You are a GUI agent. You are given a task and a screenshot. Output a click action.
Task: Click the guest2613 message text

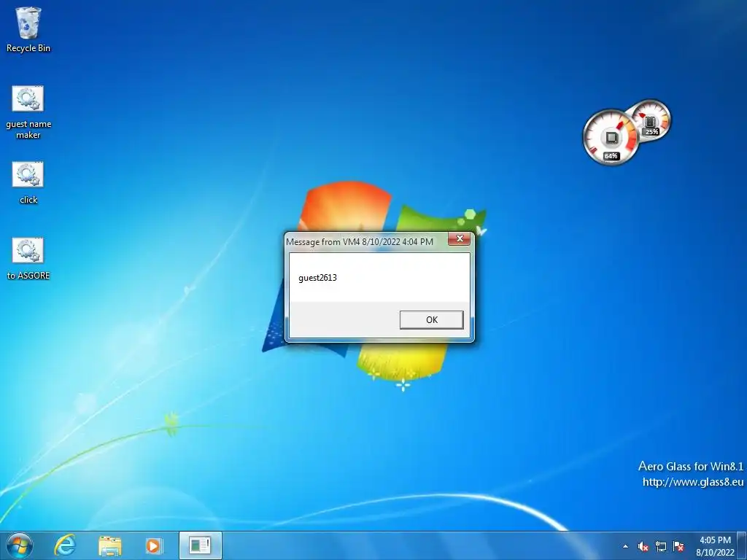click(x=318, y=278)
